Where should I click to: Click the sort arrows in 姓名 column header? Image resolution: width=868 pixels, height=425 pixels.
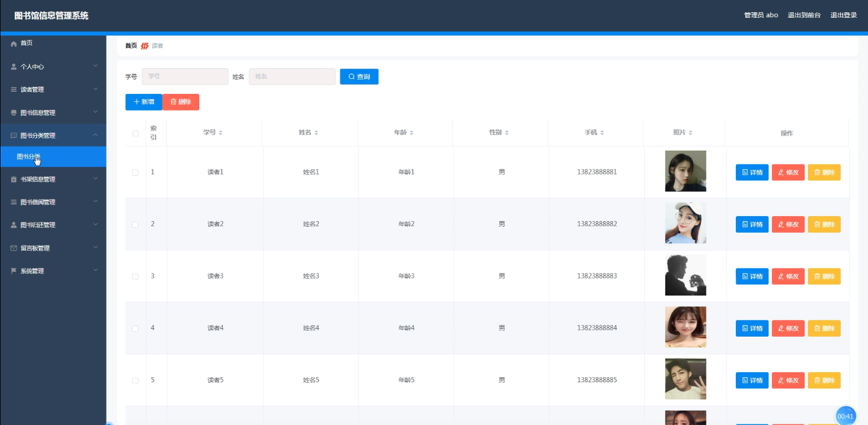coord(316,133)
